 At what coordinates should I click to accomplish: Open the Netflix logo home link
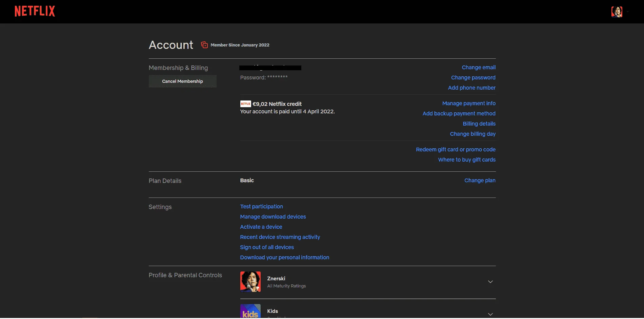[x=35, y=11]
